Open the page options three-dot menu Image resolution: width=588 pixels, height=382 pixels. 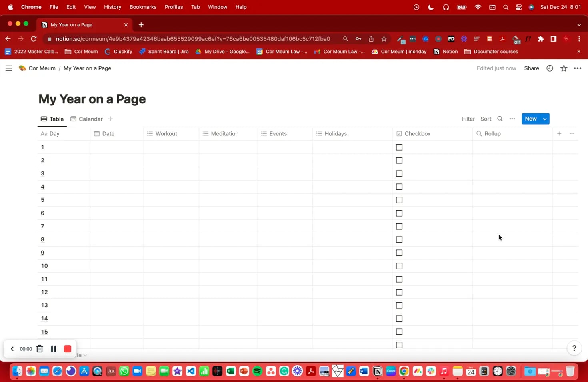pos(578,68)
